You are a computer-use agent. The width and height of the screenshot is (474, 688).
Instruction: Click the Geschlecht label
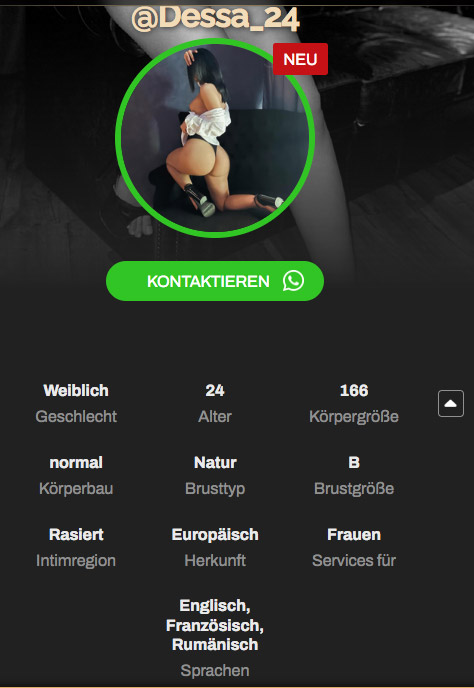tap(76, 416)
